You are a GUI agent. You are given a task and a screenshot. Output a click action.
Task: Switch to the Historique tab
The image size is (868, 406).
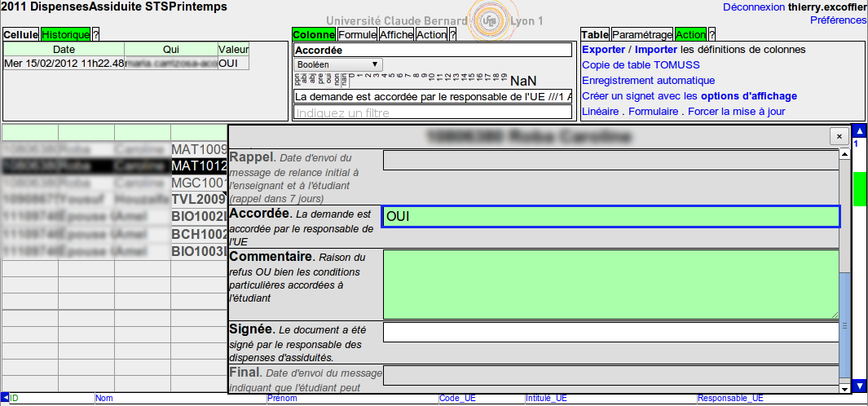[65, 34]
